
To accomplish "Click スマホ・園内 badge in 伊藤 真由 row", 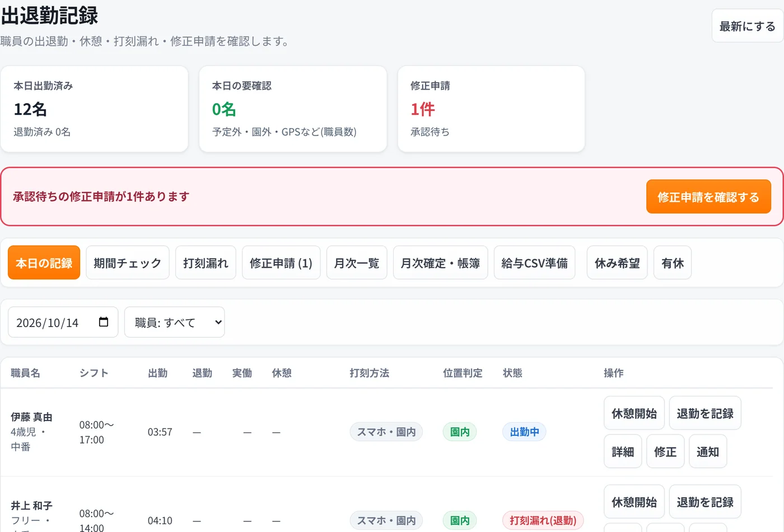I will (386, 432).
